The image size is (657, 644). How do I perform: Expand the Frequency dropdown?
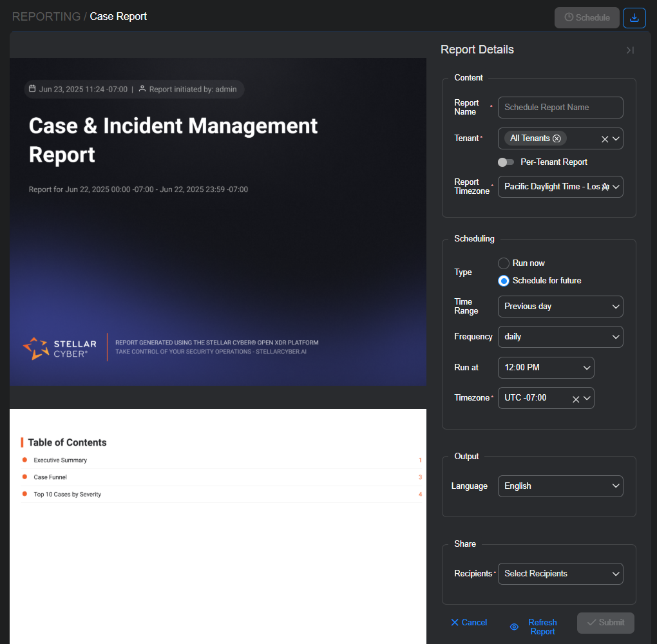pyautogui.click(x=560, y=337)
